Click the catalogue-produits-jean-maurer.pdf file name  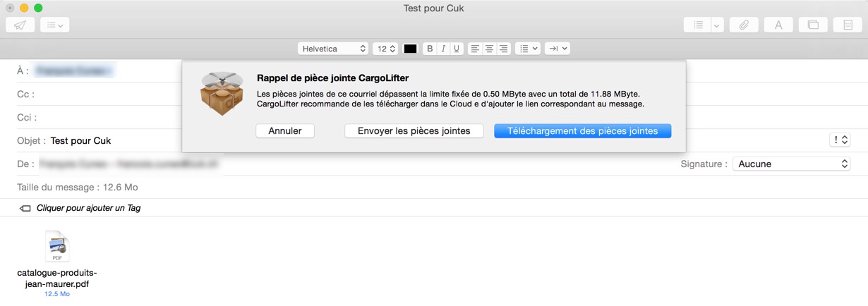57,279
